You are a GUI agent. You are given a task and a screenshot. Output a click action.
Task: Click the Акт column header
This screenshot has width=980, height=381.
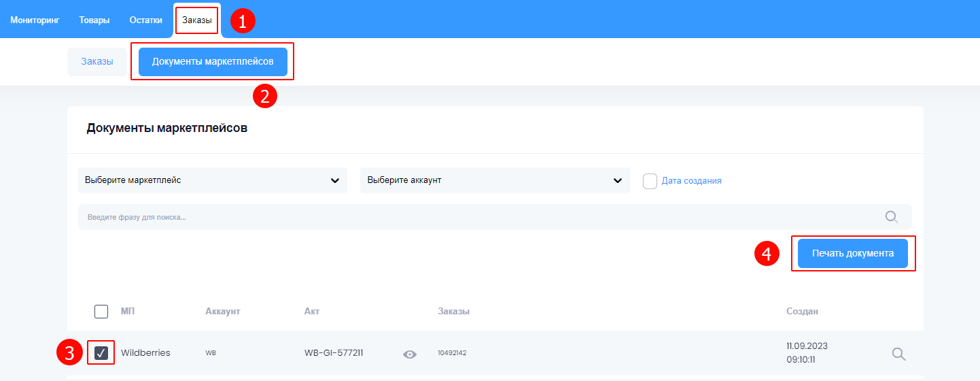pos(312,312)
